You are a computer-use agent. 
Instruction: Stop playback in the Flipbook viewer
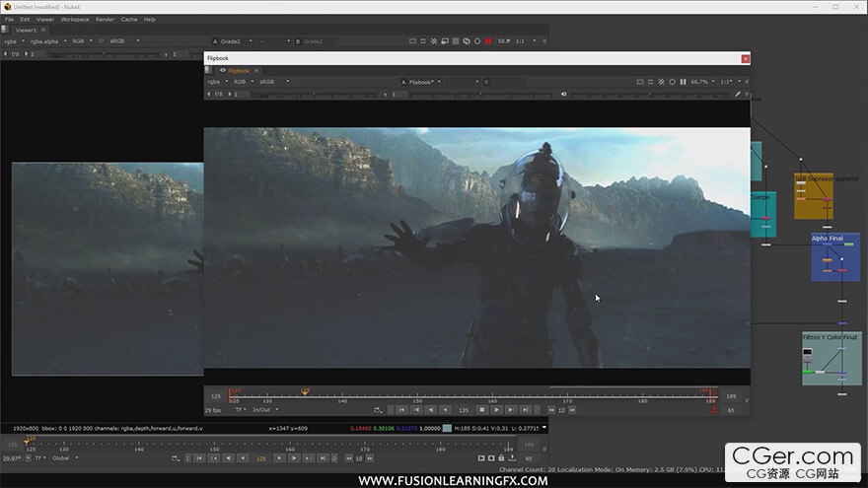pyautogui.click(x=481, y=410)
